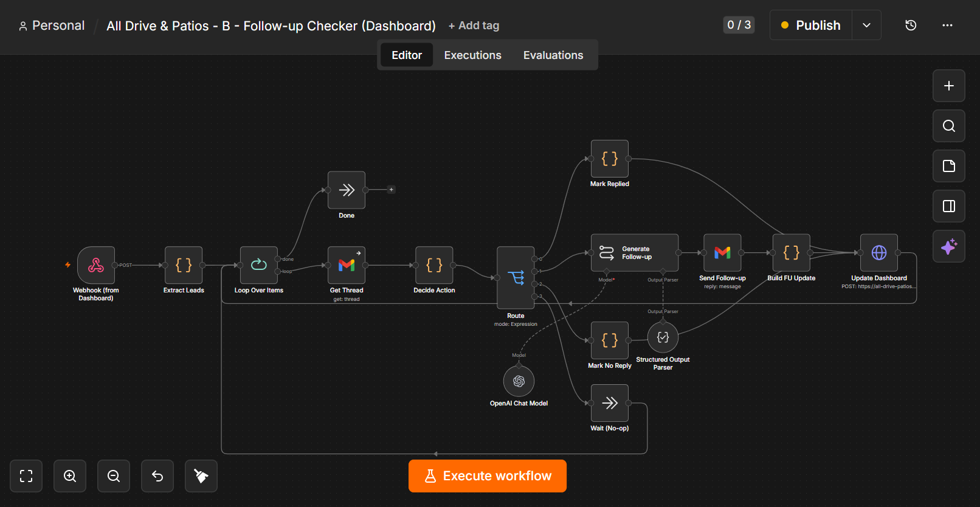Click the 'get: thread' subtitle text
Screen dimensions: 980x507
(347, 299)
